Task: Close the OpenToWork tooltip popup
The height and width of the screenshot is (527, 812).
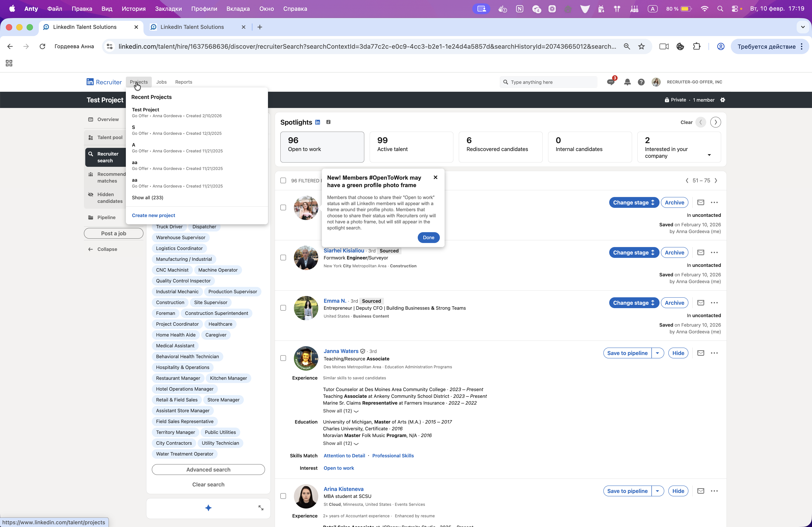Action: 435,177
